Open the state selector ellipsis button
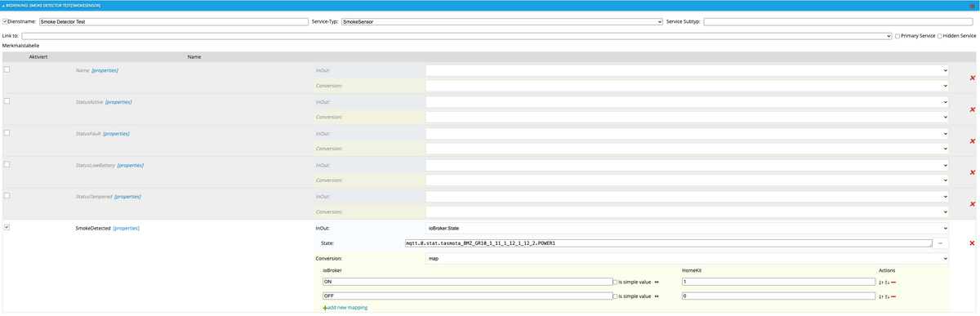The height and width of the screenshot is (316, 980). click(x=942, y=243)
